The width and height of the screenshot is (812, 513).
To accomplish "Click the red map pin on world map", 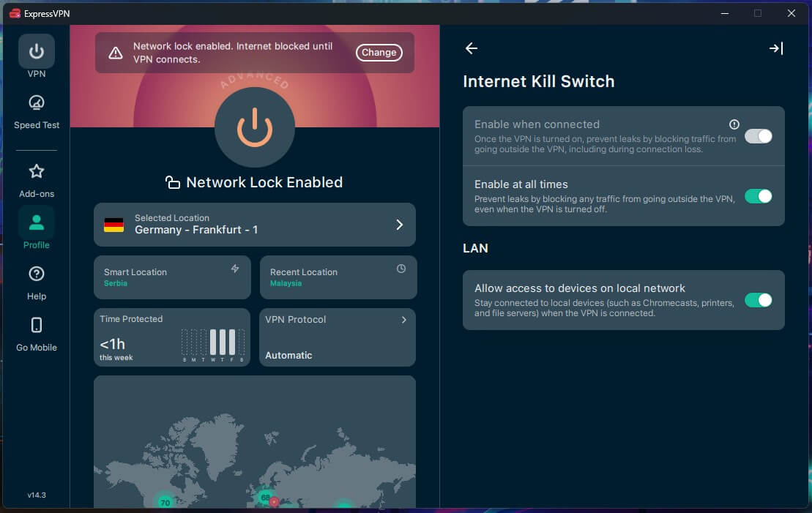I will (274, 501).
